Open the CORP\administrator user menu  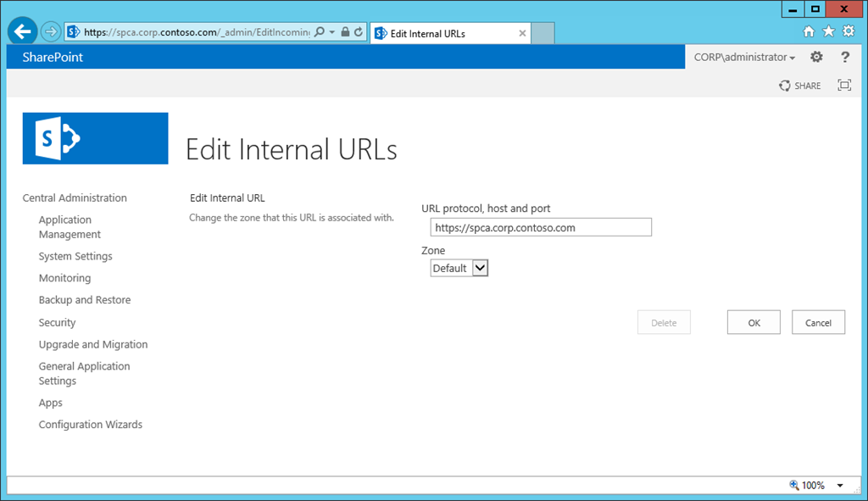tap(744, 57)
